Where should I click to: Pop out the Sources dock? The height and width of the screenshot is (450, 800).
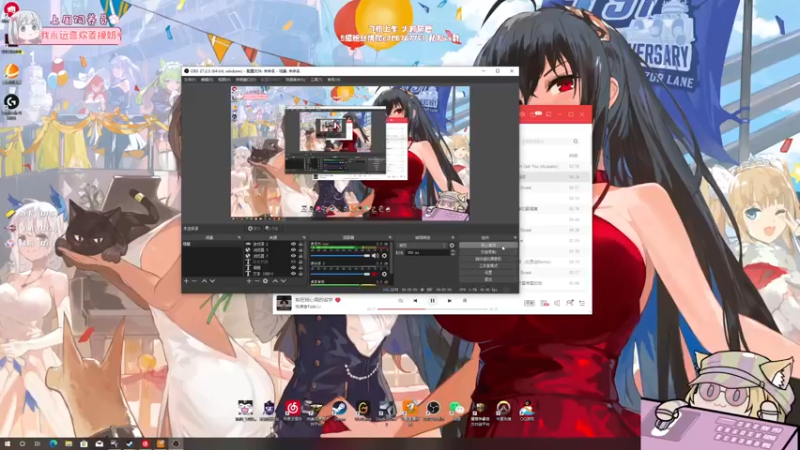pos(304,237)
